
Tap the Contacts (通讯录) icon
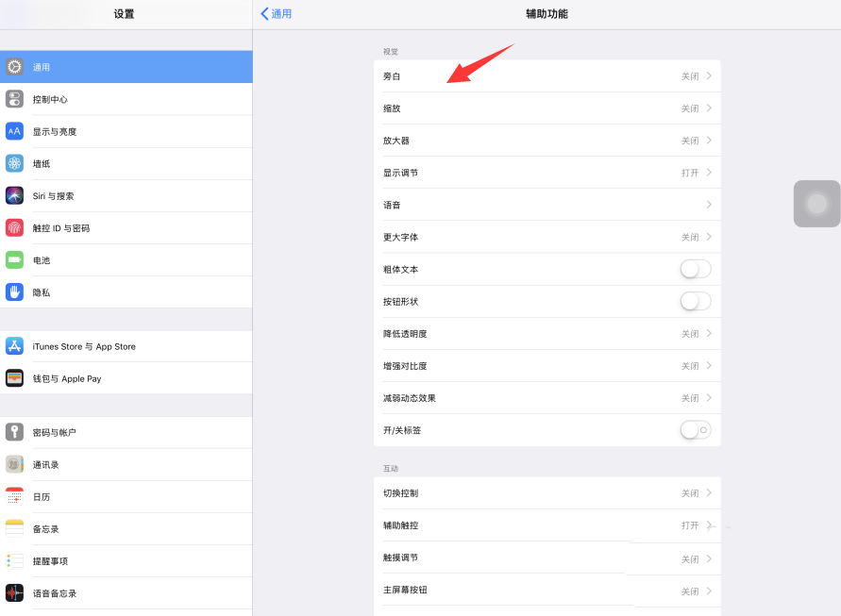tap(14, 464)
